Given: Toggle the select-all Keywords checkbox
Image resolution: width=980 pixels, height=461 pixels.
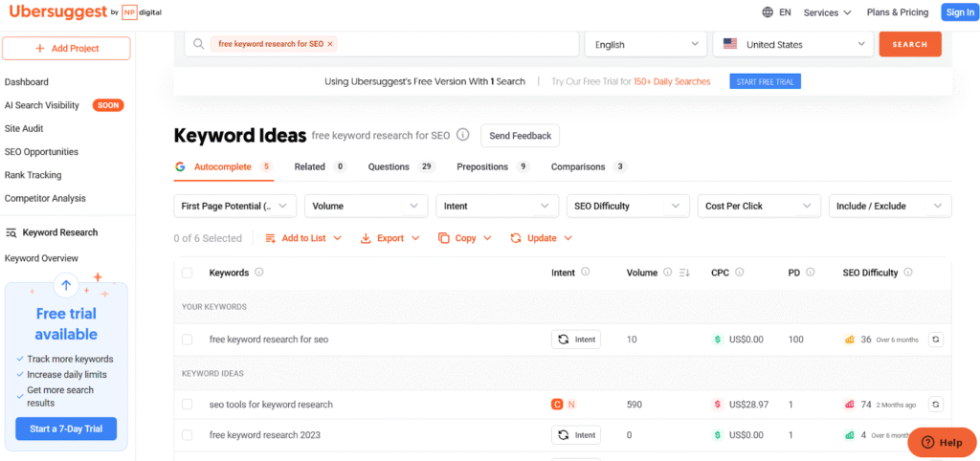Looking at the screenshot, I should (x=188, y=274).
